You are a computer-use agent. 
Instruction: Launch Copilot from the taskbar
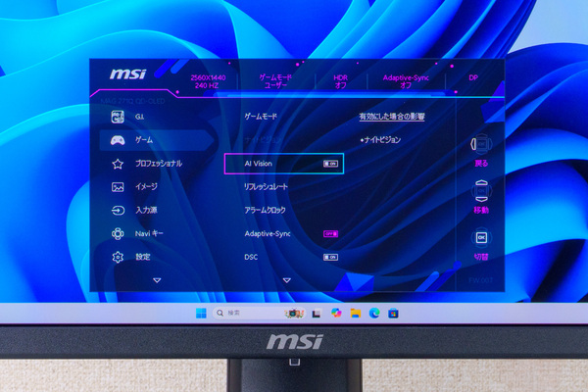click(x=336, y=313)
